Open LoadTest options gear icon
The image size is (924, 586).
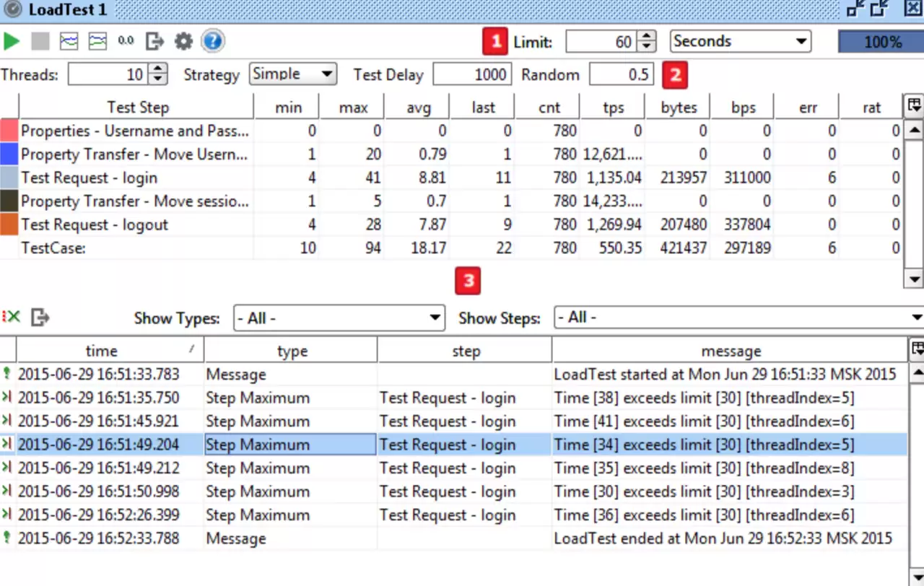tap(183, 41)
